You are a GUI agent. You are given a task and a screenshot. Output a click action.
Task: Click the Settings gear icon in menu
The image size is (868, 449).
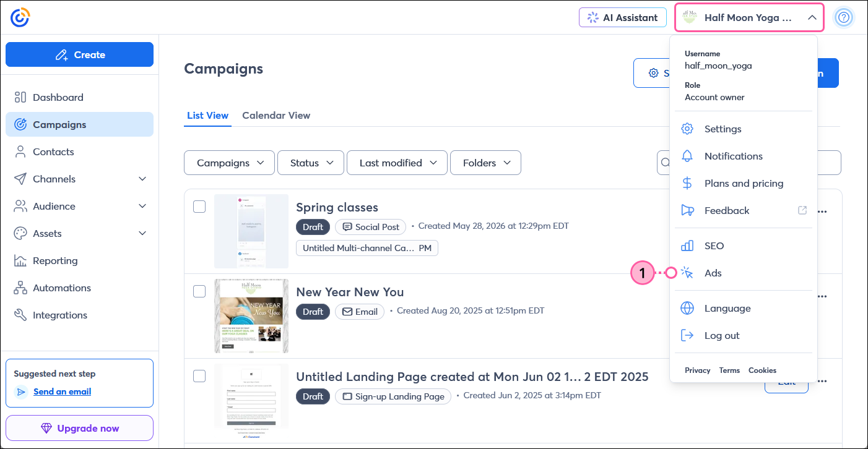coord(687,129)
